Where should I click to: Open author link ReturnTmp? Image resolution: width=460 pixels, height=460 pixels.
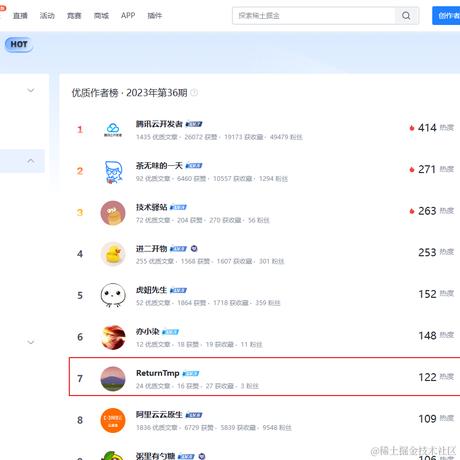click(158, 373)
